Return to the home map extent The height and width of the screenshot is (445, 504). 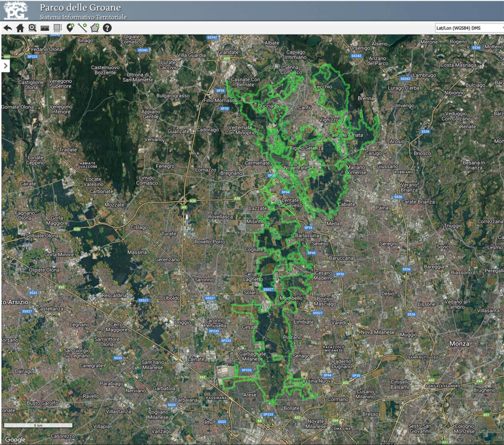click(x=20, y=28)
